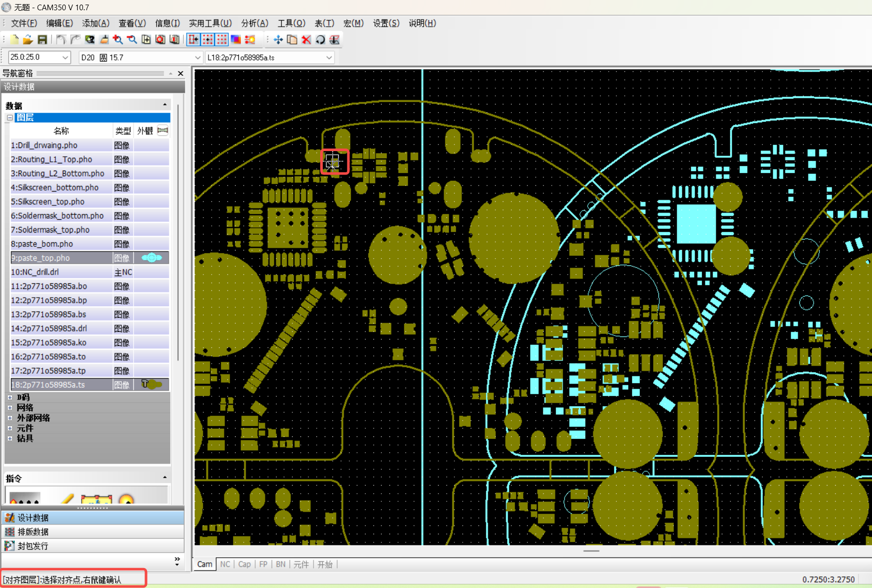This screenshot has height=588, width=872.
Task: Click the layer list vertical scrollbar
Action: 178,233
